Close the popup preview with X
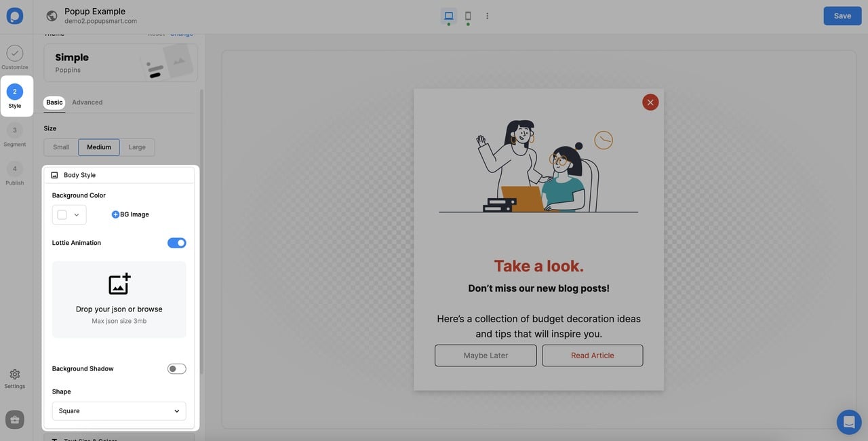868x441 pixels. pyautogui.click(x=650, y=102)
